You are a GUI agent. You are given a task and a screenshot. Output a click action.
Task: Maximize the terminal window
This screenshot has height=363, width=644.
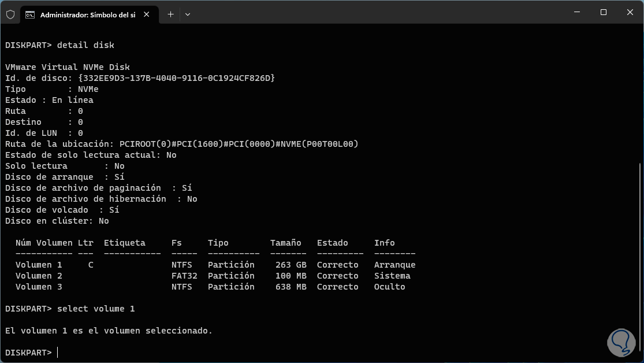tap(603, 12)
